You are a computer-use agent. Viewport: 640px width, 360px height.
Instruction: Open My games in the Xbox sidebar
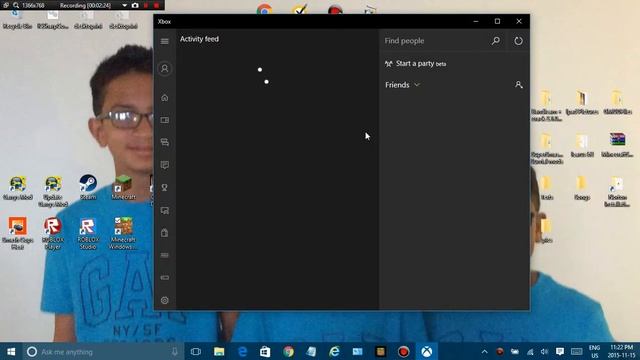(x=164, y=120)
